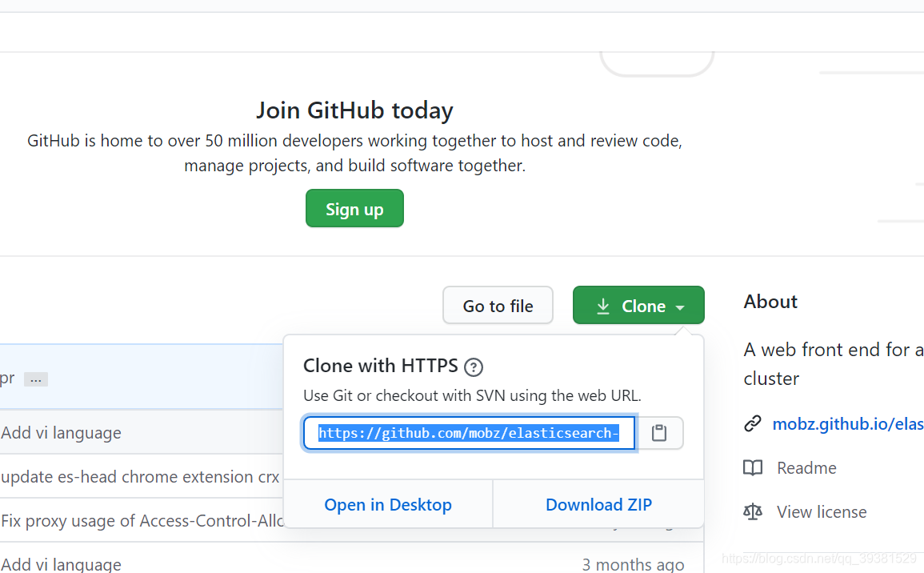Collapse the green Clone dropdown

[638, 306]
